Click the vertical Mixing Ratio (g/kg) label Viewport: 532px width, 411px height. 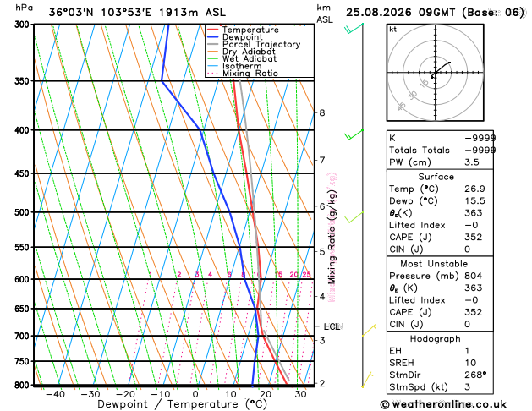point(332,237)
